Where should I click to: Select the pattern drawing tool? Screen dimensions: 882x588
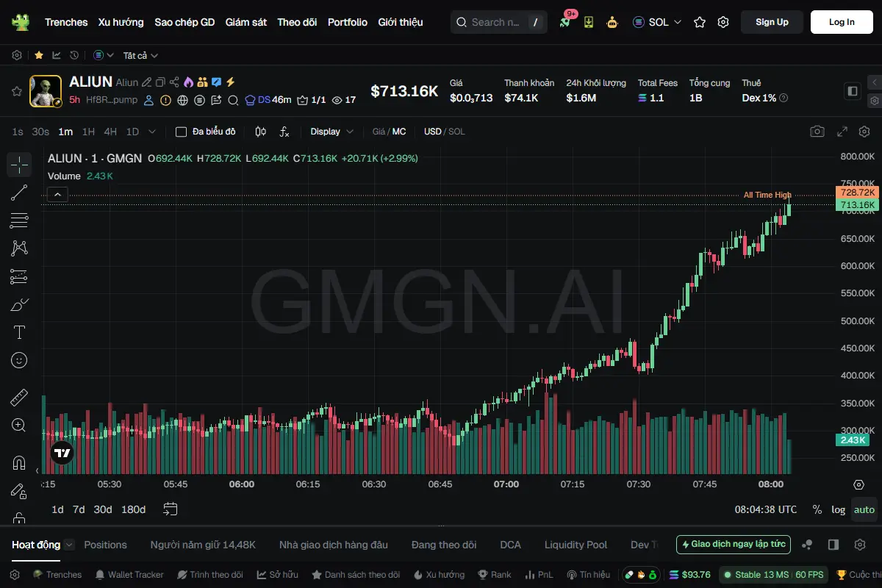19,248
